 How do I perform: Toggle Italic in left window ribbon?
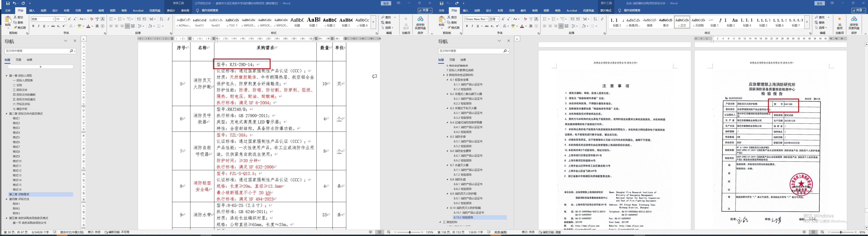[38, 26]
